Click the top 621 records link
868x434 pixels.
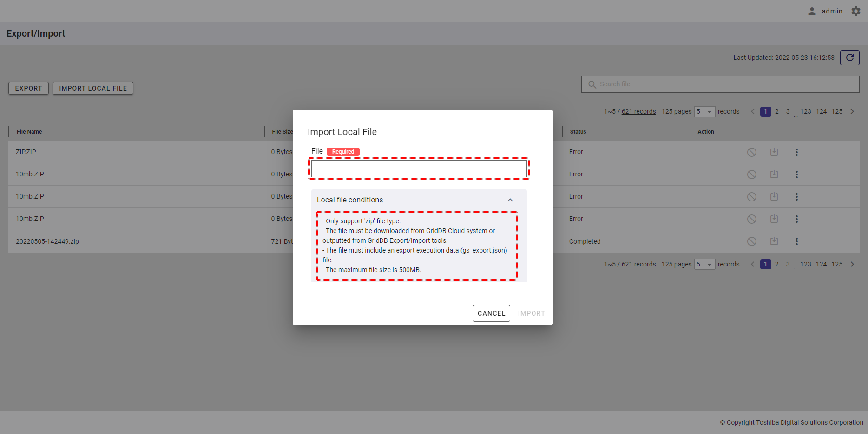(x=638, y=112)
